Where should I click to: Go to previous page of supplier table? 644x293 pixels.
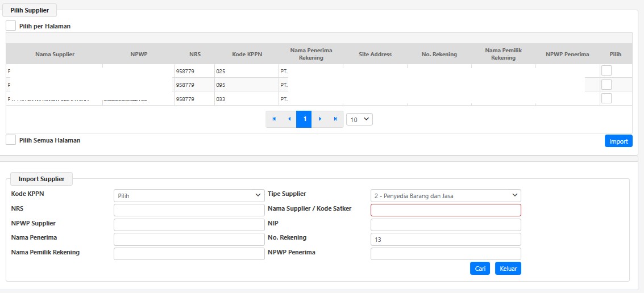coord(289,119)
